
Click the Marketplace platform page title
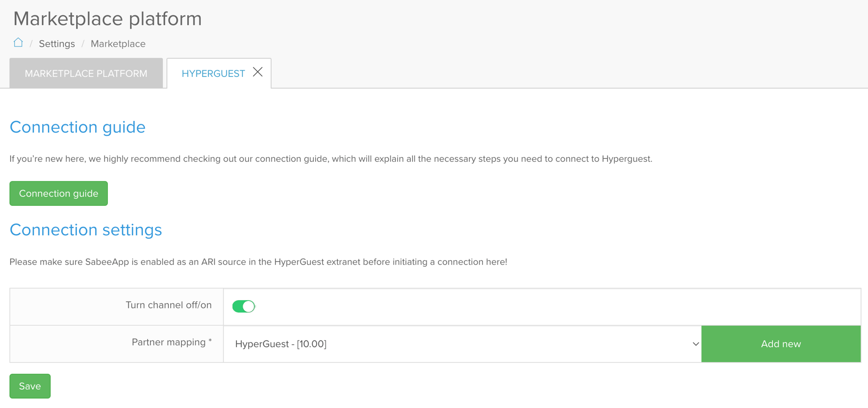click(107, 18)
